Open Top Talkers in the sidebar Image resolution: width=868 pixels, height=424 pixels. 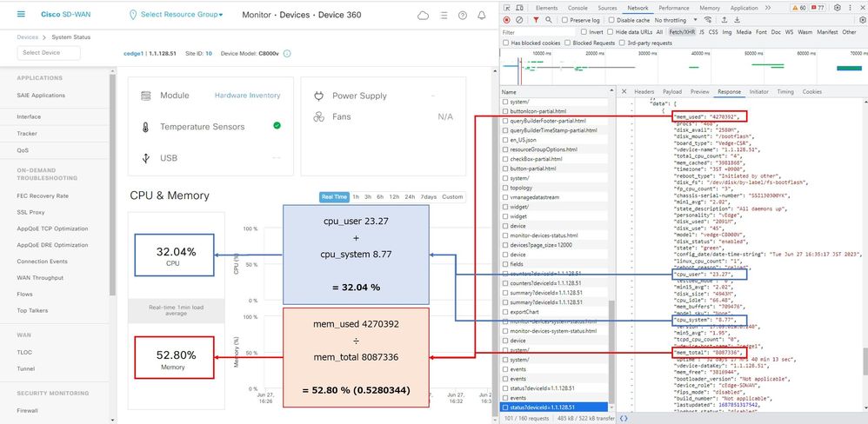click(x=32, y=310)
